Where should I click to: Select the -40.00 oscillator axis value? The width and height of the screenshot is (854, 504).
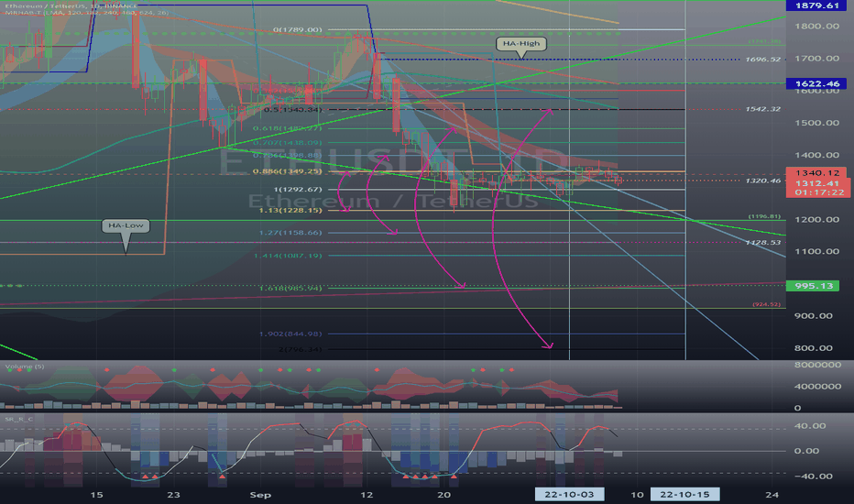pyautogui.click(x=813, y=477)
